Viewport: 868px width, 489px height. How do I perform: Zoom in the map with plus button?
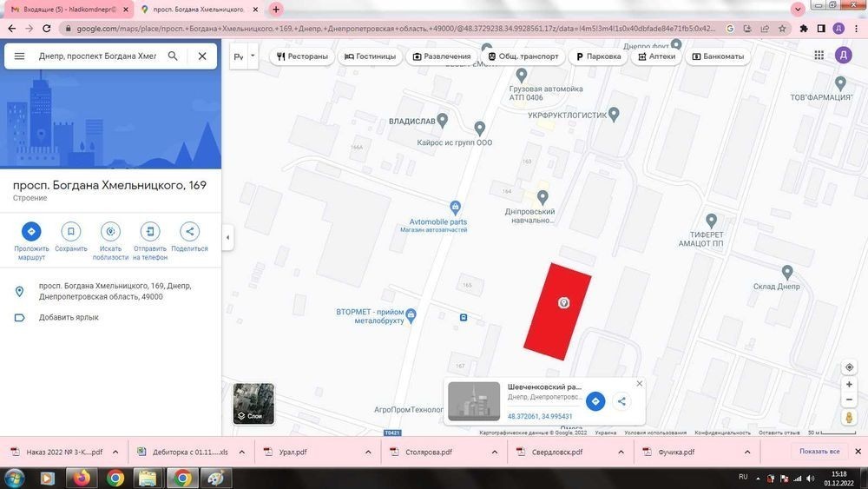click(x=849, y=384)
